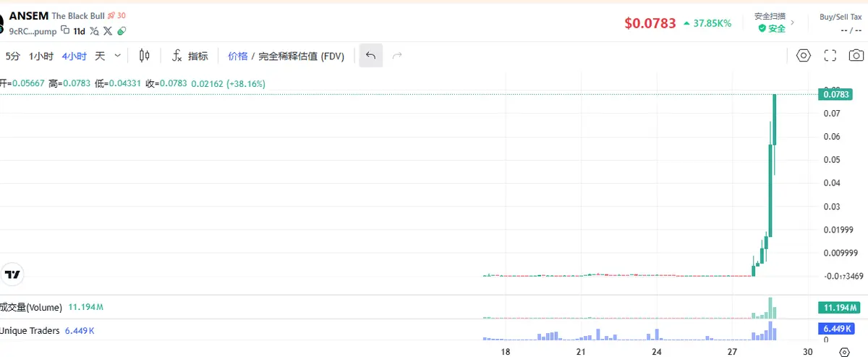Click the green 11.194M volume axis tag
Screen dimensions: 868x357
[839, 308]
